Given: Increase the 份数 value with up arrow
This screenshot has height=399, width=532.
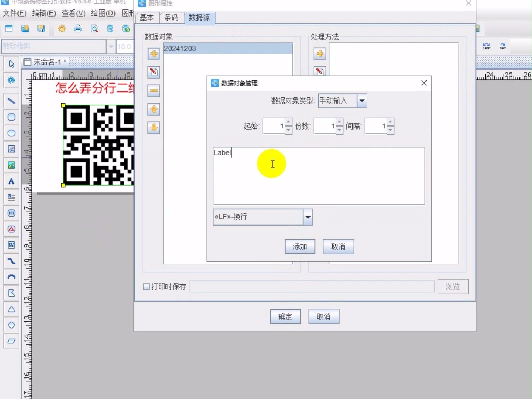Looking at the screenshot, I should (x=339, y=122).
